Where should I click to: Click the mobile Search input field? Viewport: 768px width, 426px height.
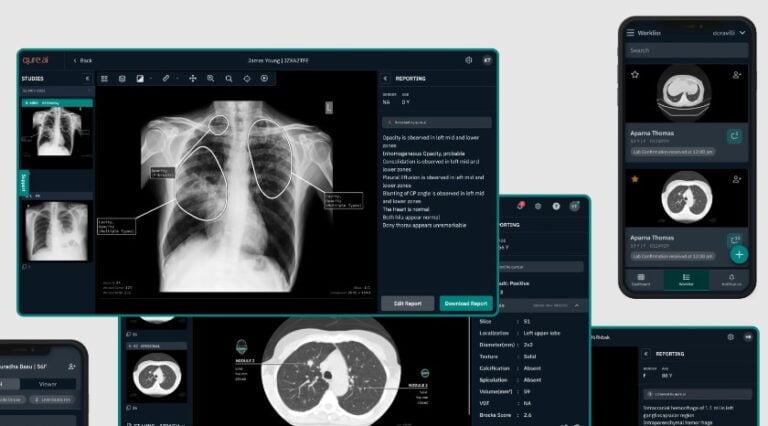(685, 50)
